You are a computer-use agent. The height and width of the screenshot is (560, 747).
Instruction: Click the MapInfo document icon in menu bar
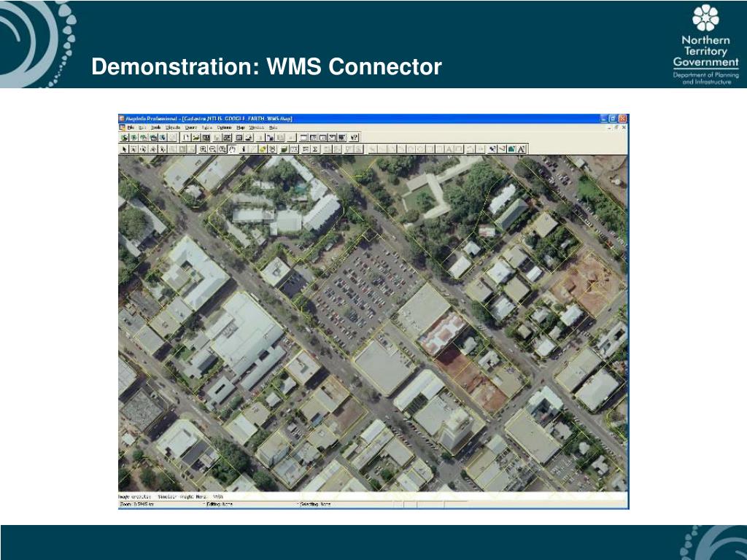pyautogui.click(x=122, y=127)
